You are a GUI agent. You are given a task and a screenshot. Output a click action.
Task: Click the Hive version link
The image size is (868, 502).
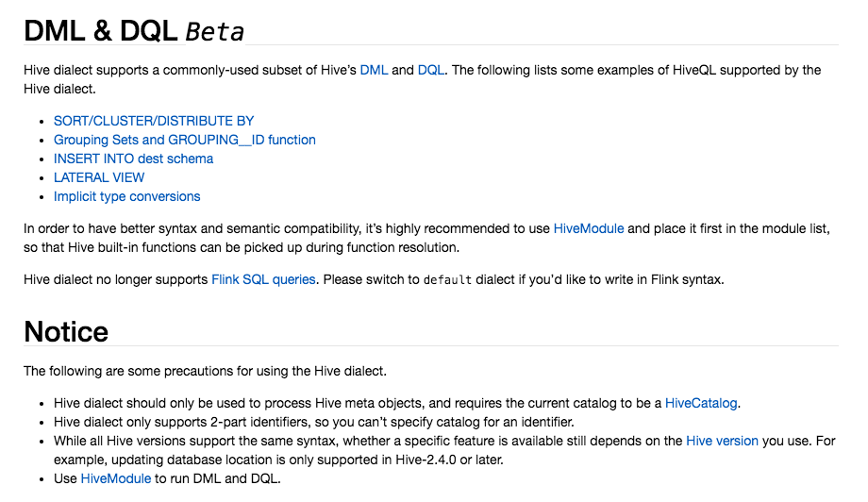coord(722,441)
